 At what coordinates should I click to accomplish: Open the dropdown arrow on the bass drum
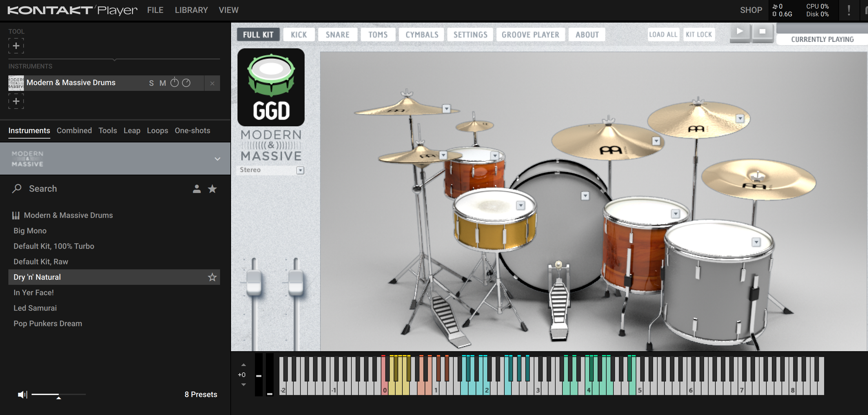586,196
